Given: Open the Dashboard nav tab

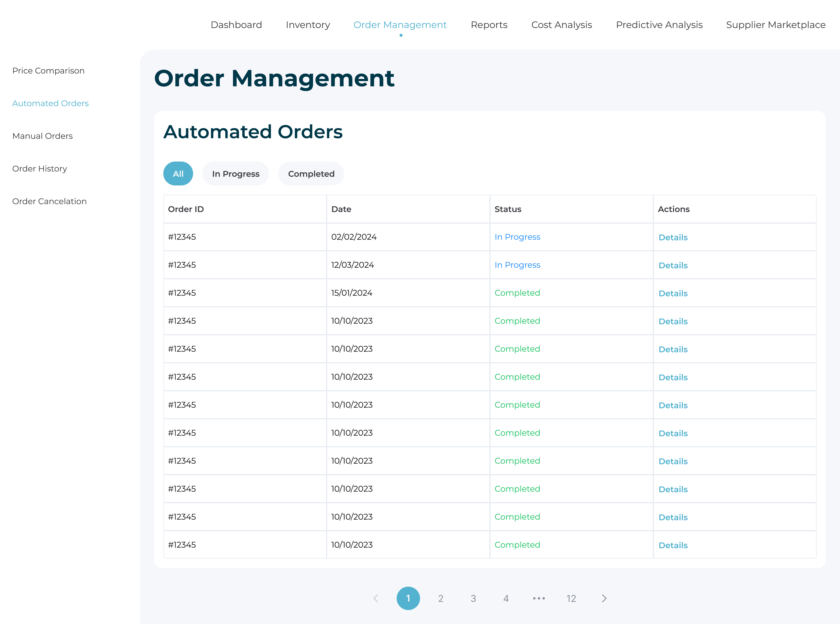Looking at the screenshot, I should (236, 25).
